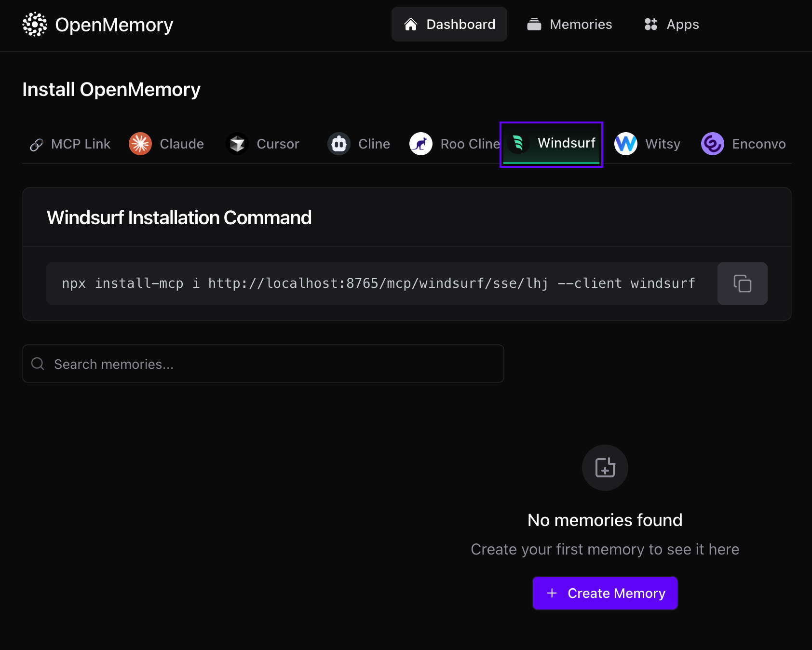This screenshot has height=650, width=812.
Task: Switch to the Cursor install tab
Action: click(x=263, y=144)
